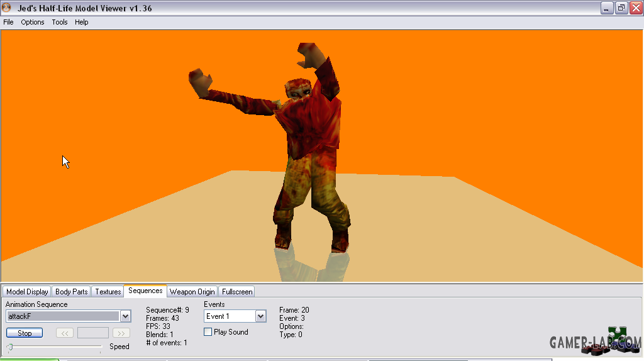The width and height of the screenshot is (644, 361).
Task: Click the next frame >> button
Action: (x=121, y=333)
